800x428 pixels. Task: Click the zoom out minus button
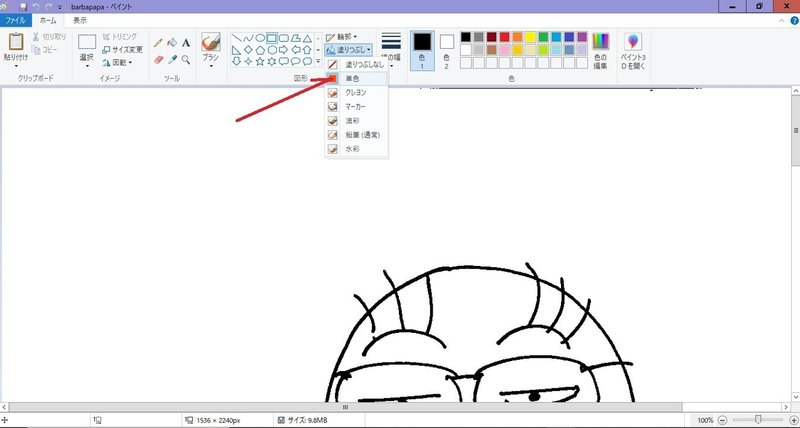722,420
